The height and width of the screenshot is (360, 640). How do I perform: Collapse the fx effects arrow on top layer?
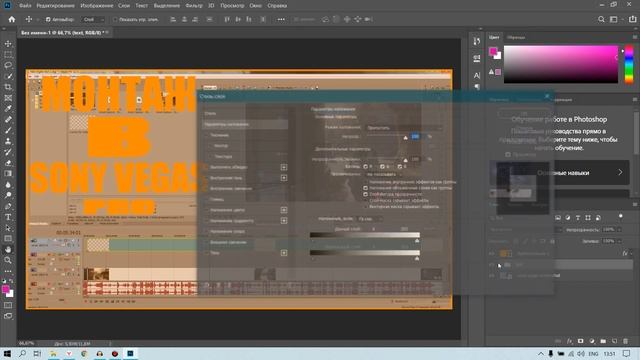pos(631,253)
